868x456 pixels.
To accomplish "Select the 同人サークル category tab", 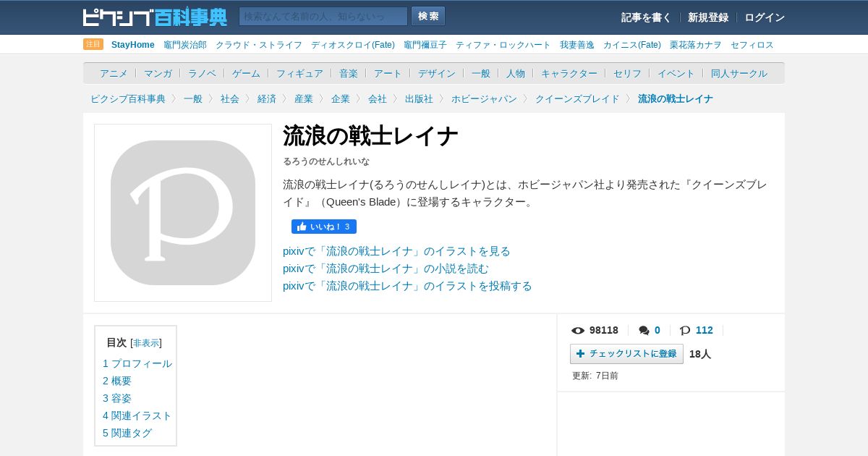I will coord(739,73).
